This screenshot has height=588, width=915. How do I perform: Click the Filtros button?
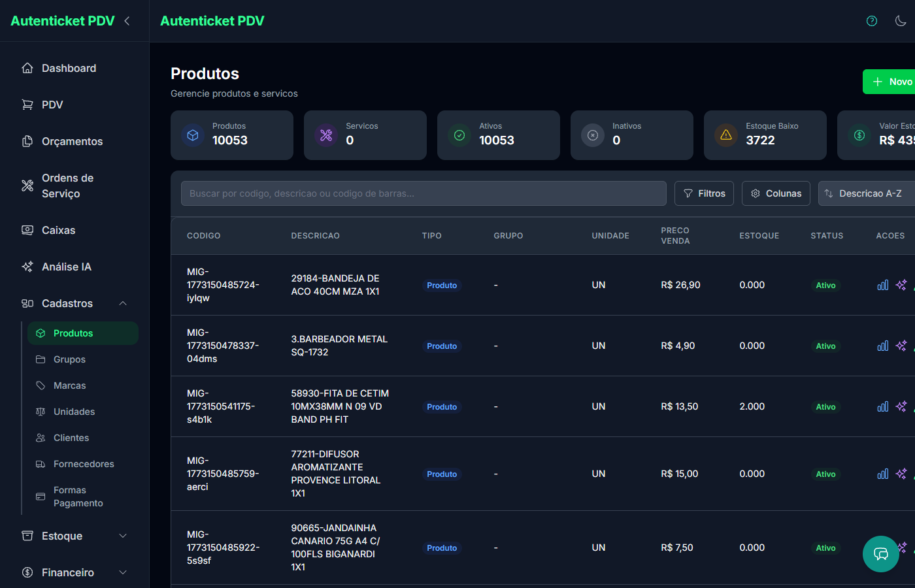click(704, 193)
